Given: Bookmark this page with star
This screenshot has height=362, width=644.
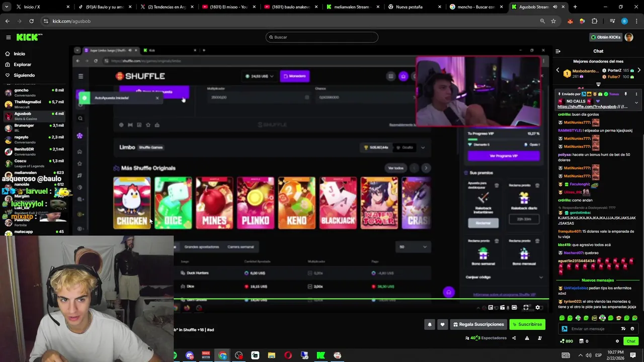Looking at the screenshot, I should (553, 21).
